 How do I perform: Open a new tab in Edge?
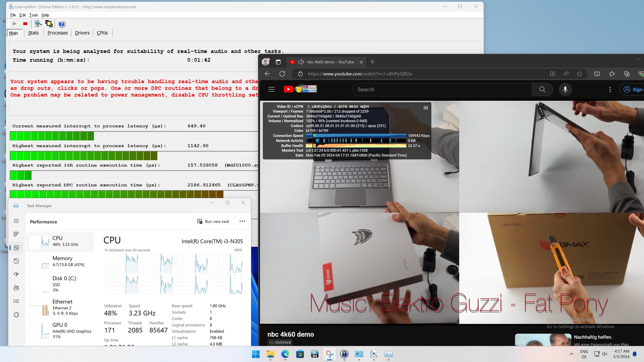[372, 62]
